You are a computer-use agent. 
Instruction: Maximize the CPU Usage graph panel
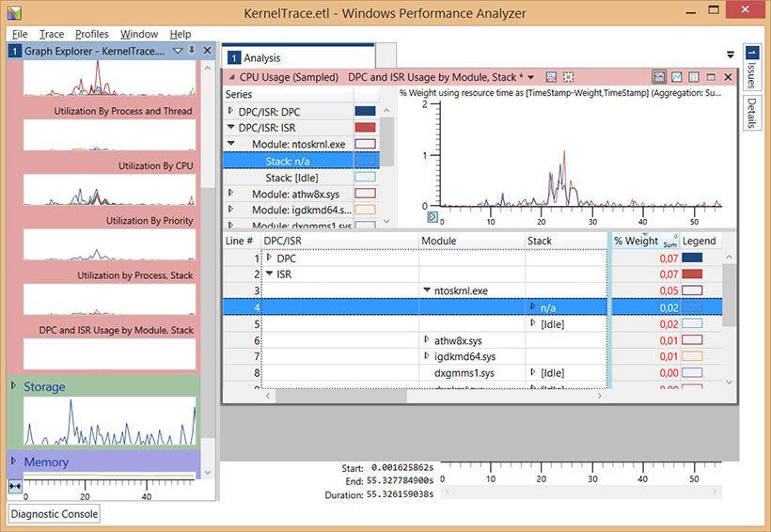[711, 77]
